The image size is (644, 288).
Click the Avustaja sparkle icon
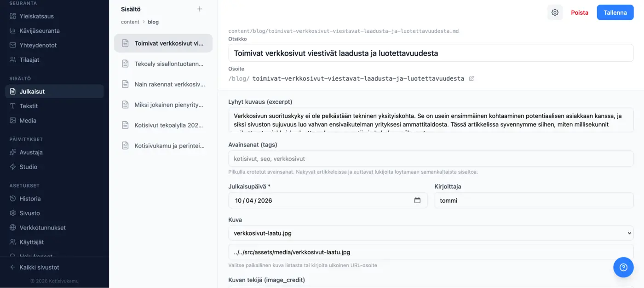coord(13,152)
